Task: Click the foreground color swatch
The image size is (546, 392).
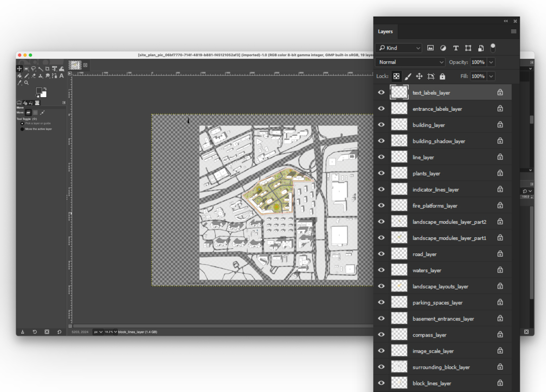Action: coord(39,91)
